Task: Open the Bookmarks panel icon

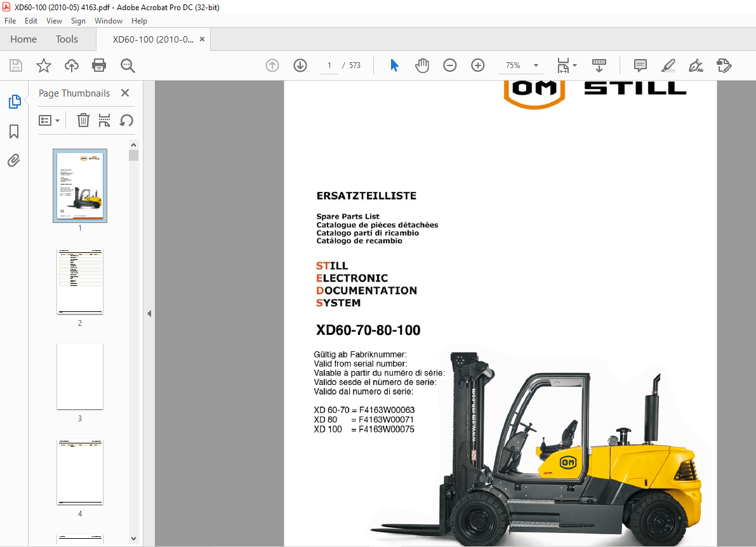Action: tap(14, 132)
